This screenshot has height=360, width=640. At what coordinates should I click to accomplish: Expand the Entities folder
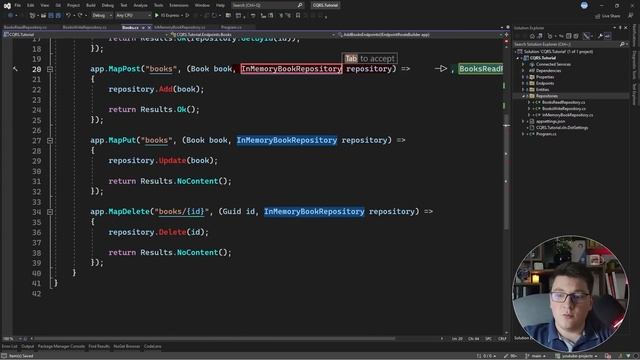523,90
